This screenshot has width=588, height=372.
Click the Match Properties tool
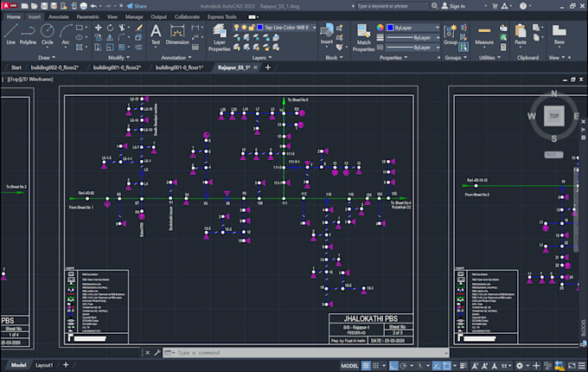tap(363, 37)
